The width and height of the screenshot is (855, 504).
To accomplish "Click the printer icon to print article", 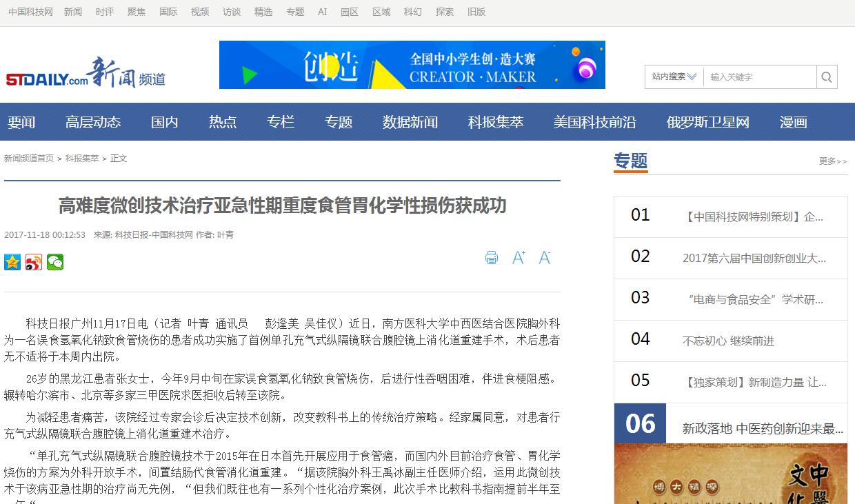I will (x=492, y=258).
